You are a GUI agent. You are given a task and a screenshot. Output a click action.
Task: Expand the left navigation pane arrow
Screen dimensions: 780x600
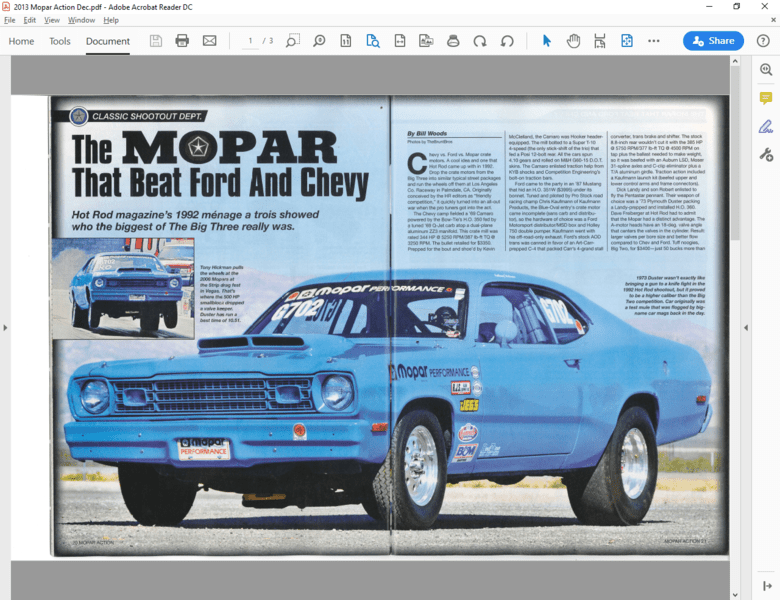(5, 327)
